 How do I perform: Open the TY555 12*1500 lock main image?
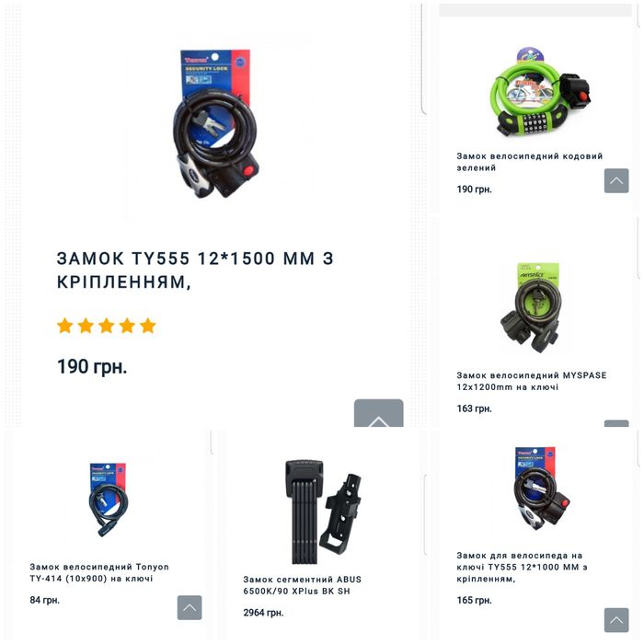point(216,123)
